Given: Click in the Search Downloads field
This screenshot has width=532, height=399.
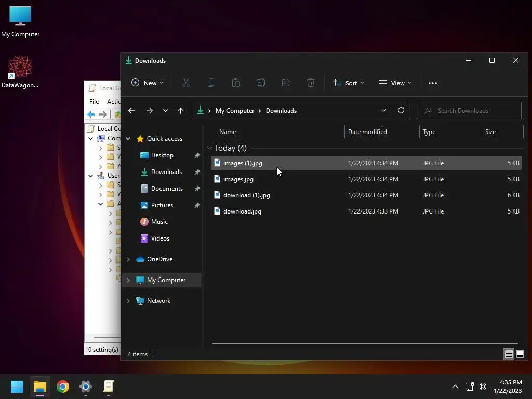Looking at the screenshot, I should point(469,111).
